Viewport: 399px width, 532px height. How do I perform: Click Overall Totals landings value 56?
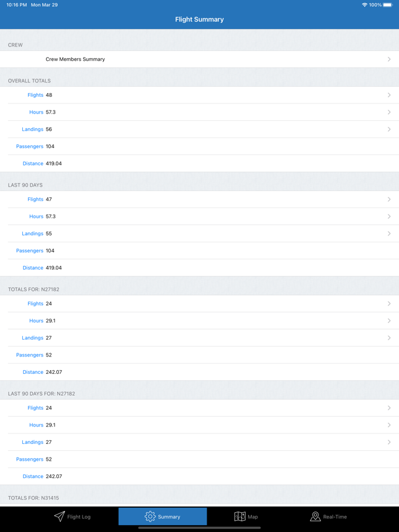(x=49, y=129)
